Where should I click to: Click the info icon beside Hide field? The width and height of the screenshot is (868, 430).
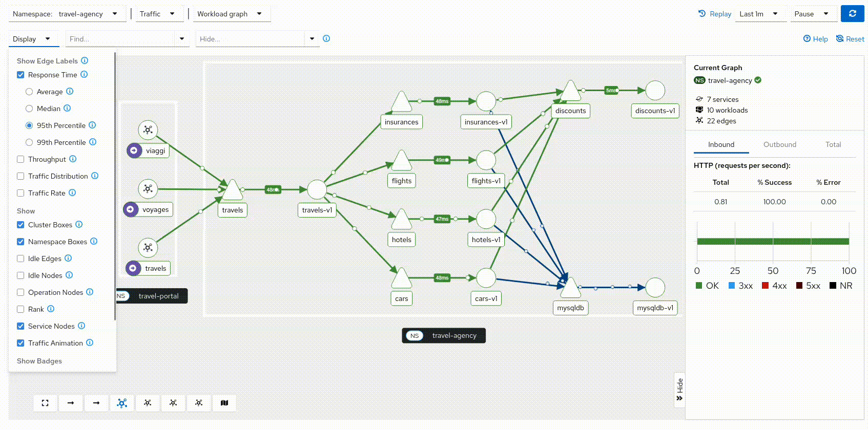click(326, 38)
